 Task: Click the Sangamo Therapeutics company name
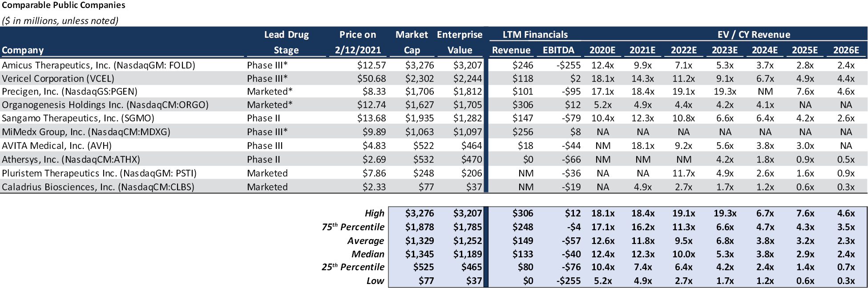(x=78, y=118)
